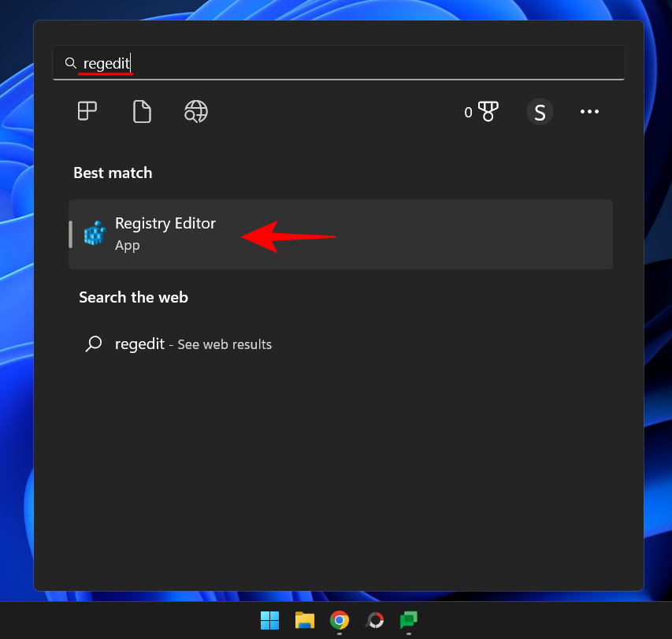Click the 'App' label under Registry Editor

coord(127,245)
